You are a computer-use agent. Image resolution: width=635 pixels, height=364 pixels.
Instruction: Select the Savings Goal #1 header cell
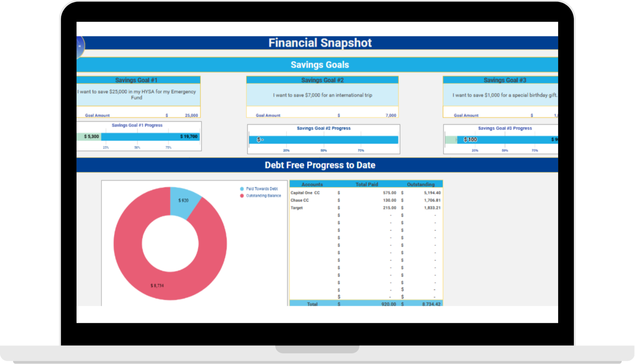pos(137,80)
